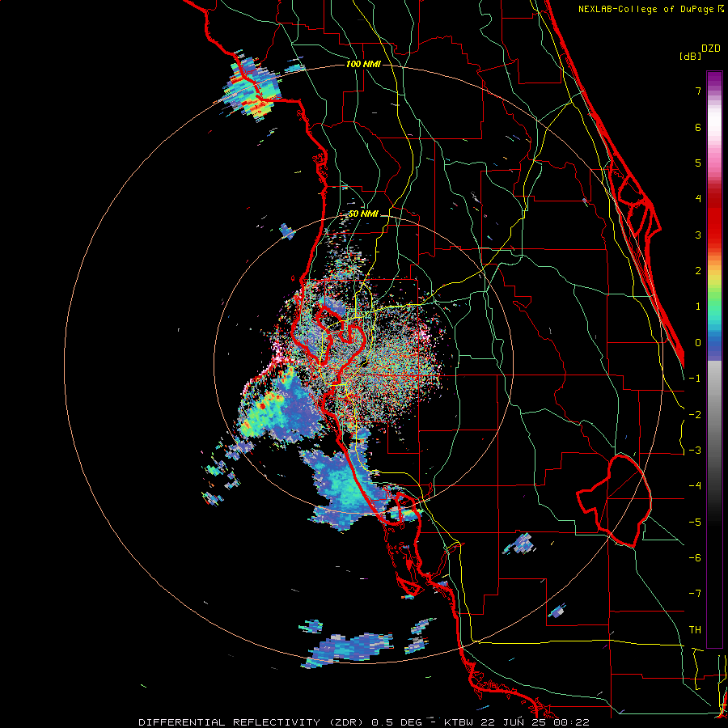Select the -2 dB tick label
728x728 pixels.
pyautogui.click(x=695, y=415)
